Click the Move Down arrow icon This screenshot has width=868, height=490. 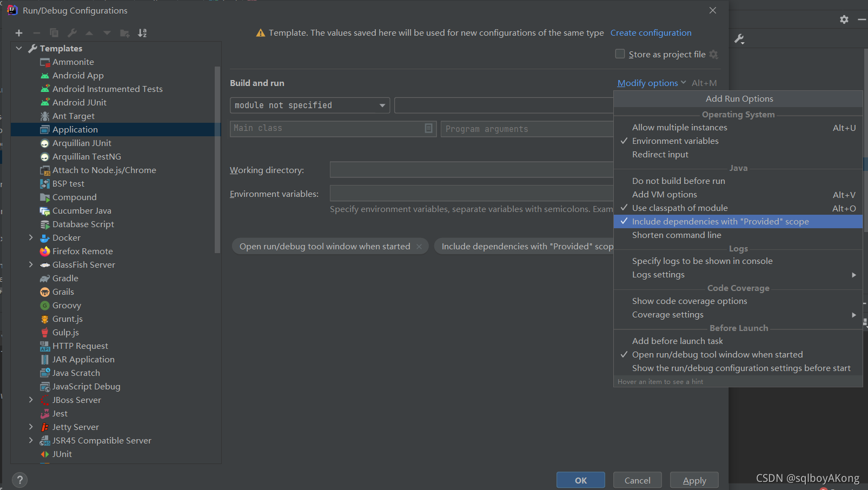pyautogui.click(x=107, y=33)
